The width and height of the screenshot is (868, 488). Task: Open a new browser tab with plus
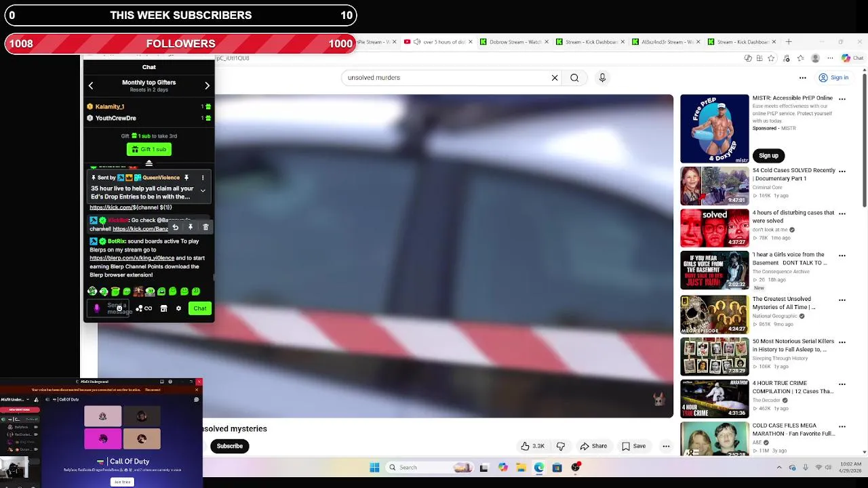coord(788,42)
